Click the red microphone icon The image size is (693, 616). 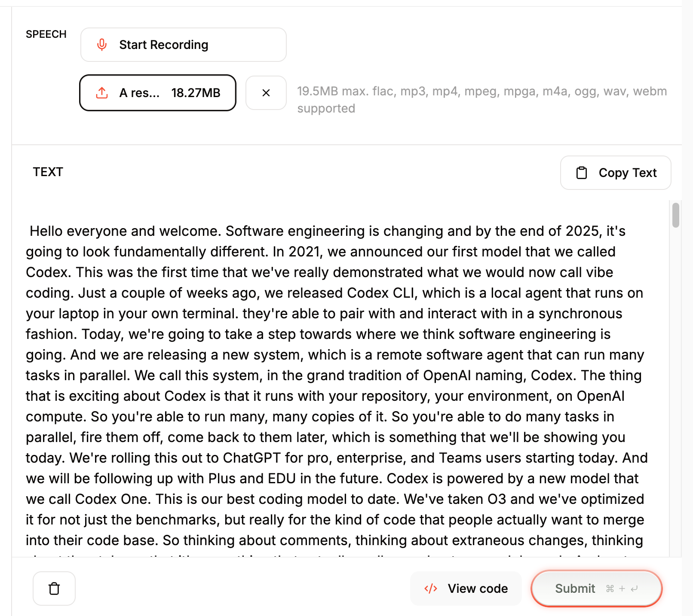click(102, 45)
